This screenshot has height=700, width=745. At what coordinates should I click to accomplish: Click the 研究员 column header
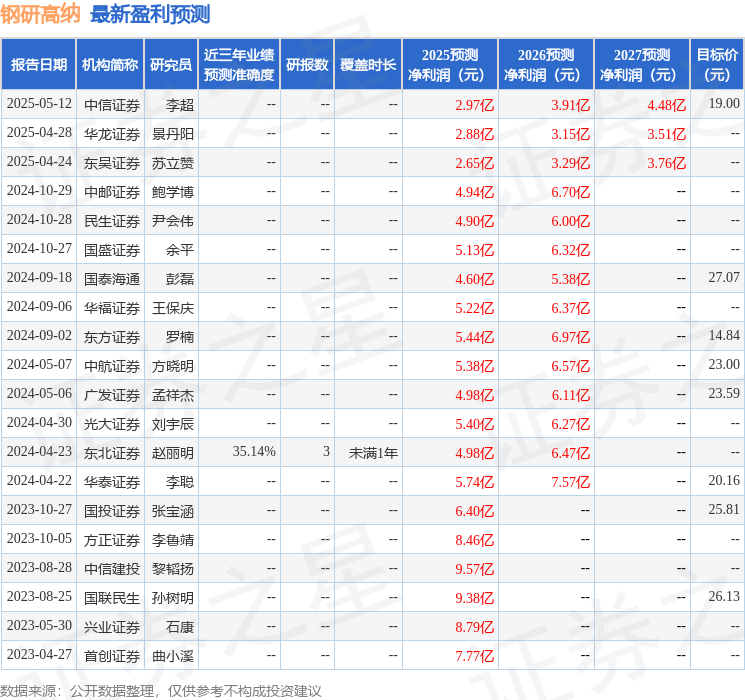pyautogui.click(x=171, y=65)
